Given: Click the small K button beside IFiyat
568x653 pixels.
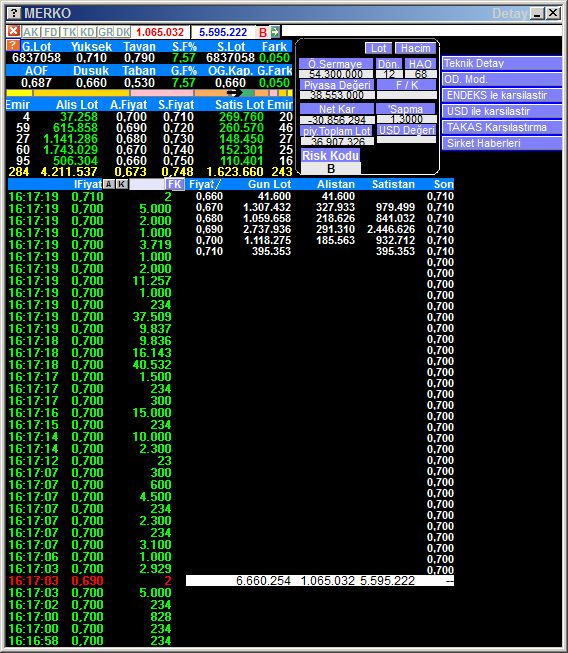Looking at the screenshot, I should (x=121, y=184).
